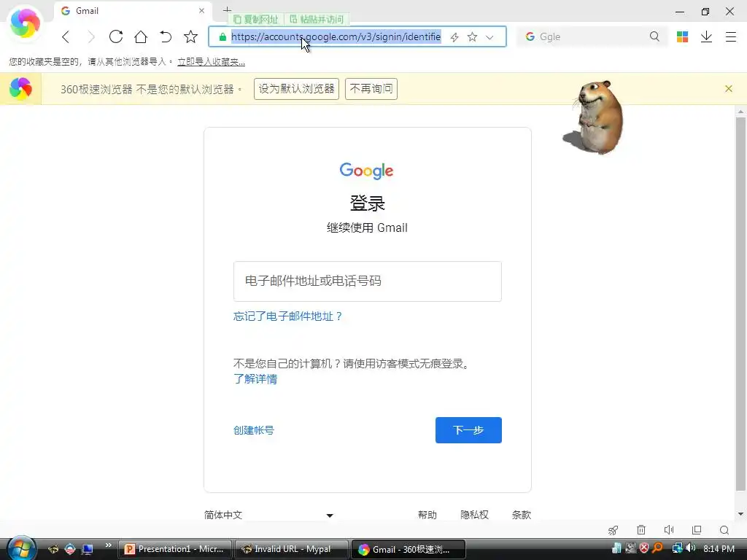
Task: Click the search magnifier icon
Action: [x=654, y=36]
